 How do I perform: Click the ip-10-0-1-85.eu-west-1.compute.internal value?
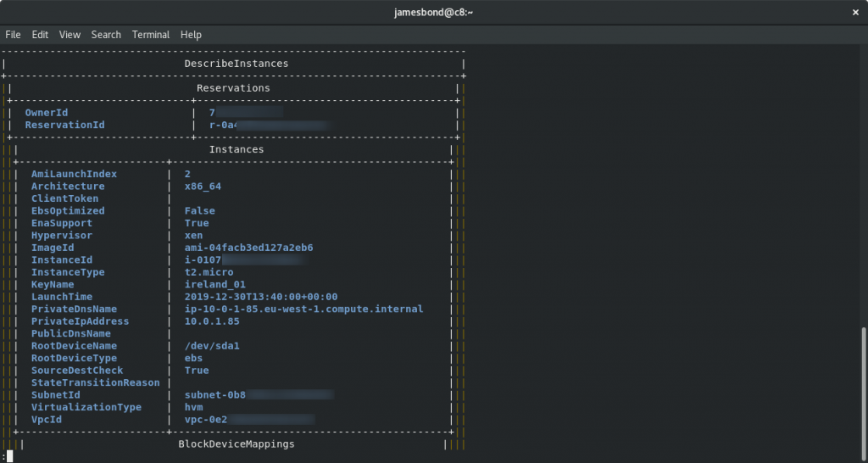[304, 309]
